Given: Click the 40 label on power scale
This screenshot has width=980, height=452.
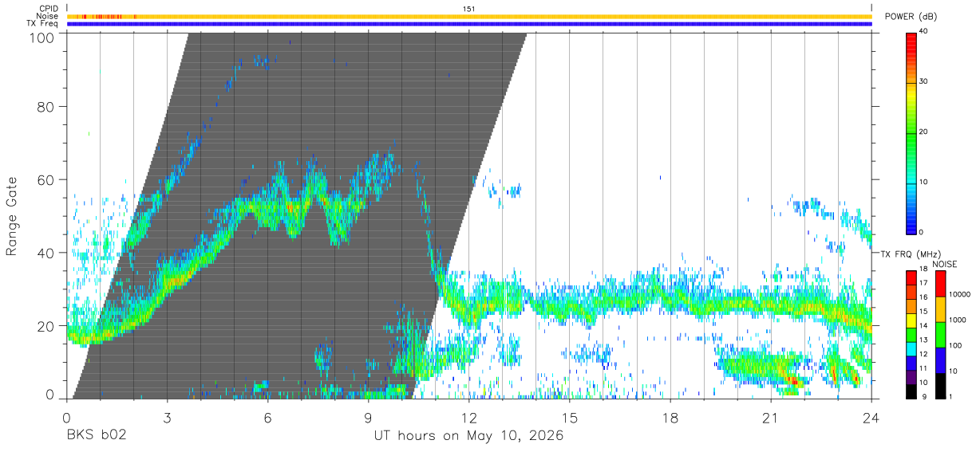Looking at the screenshot, I should 924,32.
